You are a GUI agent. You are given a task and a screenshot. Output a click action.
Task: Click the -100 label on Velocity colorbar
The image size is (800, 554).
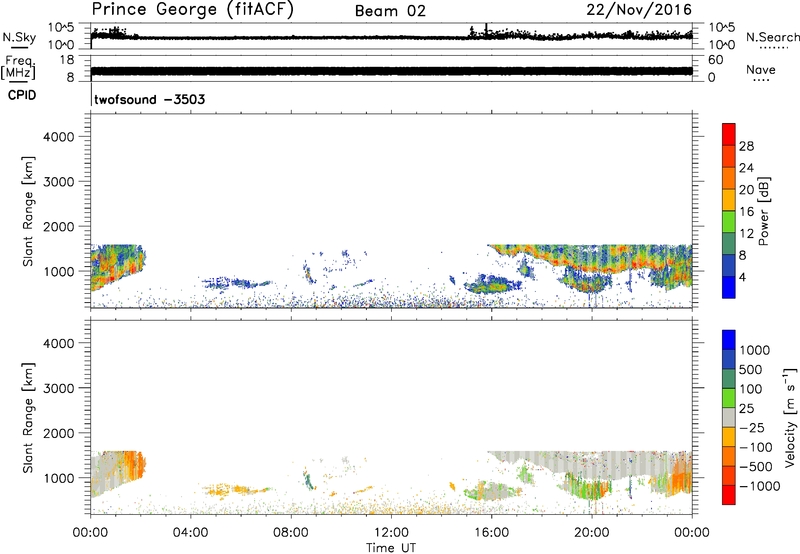pyautogui.click(x=756, y=447)
